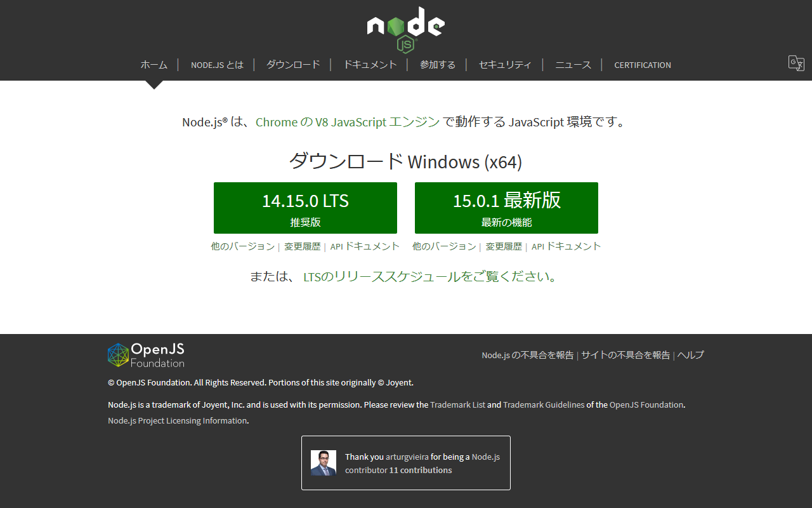The width and height of the screenshot is (812, 508).
Task: Follow the Chrome の V8 JavaScript エンジン link
Action: [x=348, y=122]
